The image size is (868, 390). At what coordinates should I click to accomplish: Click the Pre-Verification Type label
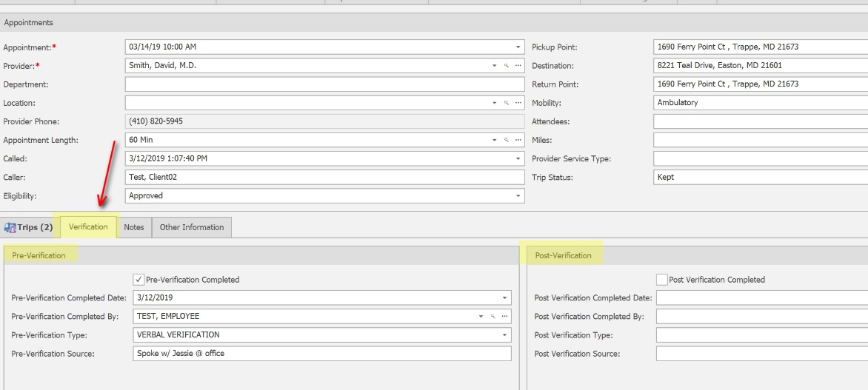pos(50,335)
